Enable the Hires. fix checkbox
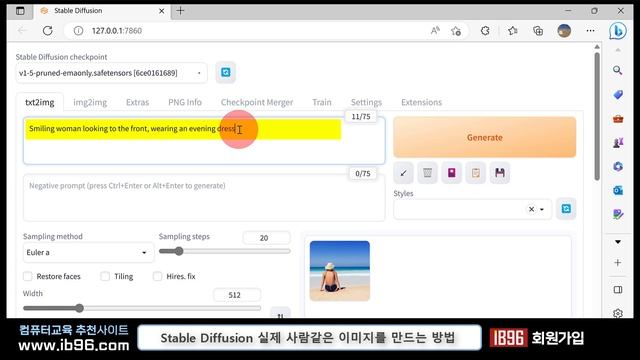Image resolution: width=640 pixels, height=360 pixels. (158, 276)
